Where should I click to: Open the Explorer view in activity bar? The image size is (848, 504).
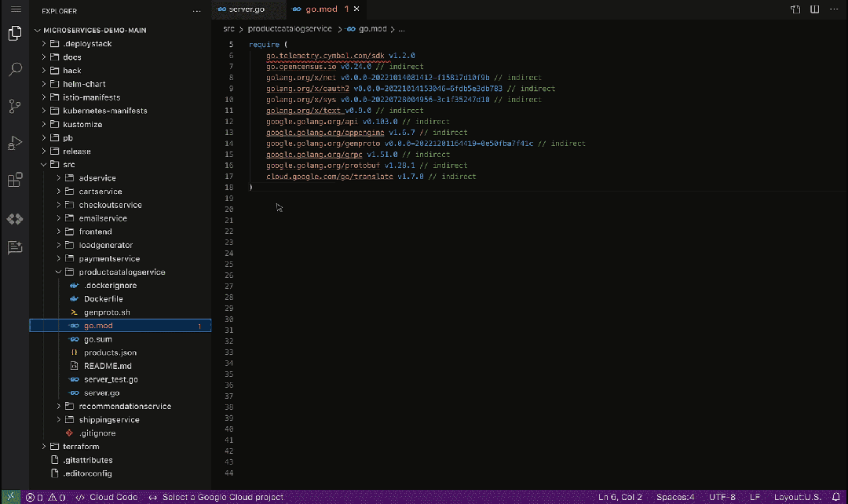(15, 34)
